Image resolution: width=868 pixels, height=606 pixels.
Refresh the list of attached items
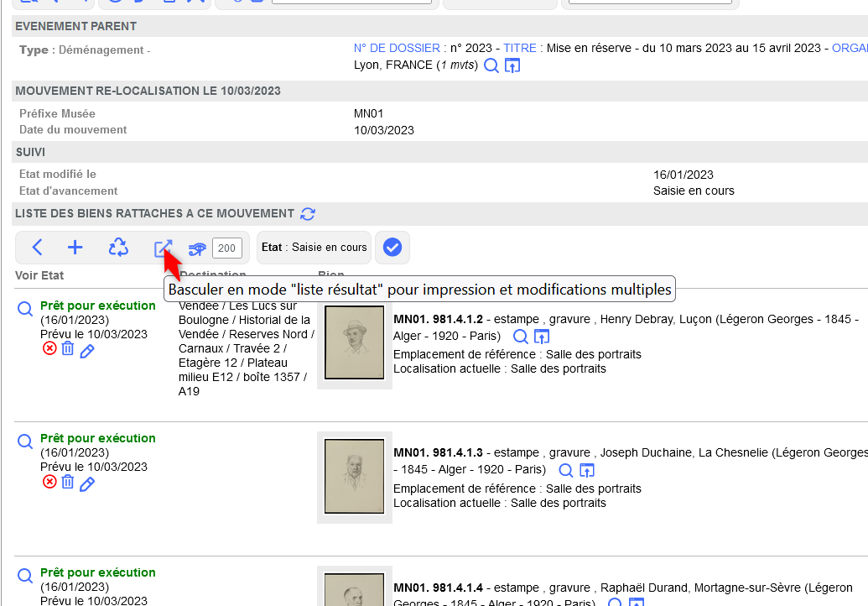tap(308, 214)
